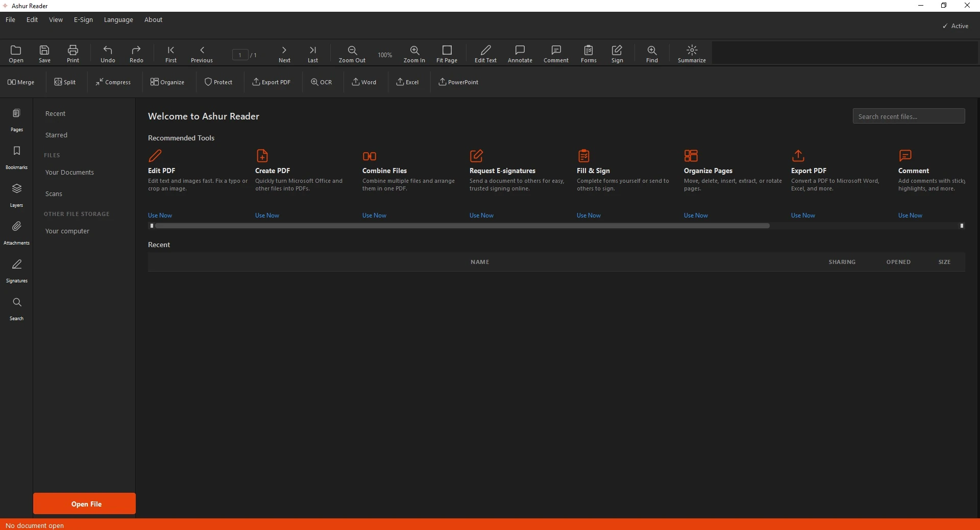Open the Bookmarks sidebar panel
Screen dimensions: 980x530
click(17, 158)
